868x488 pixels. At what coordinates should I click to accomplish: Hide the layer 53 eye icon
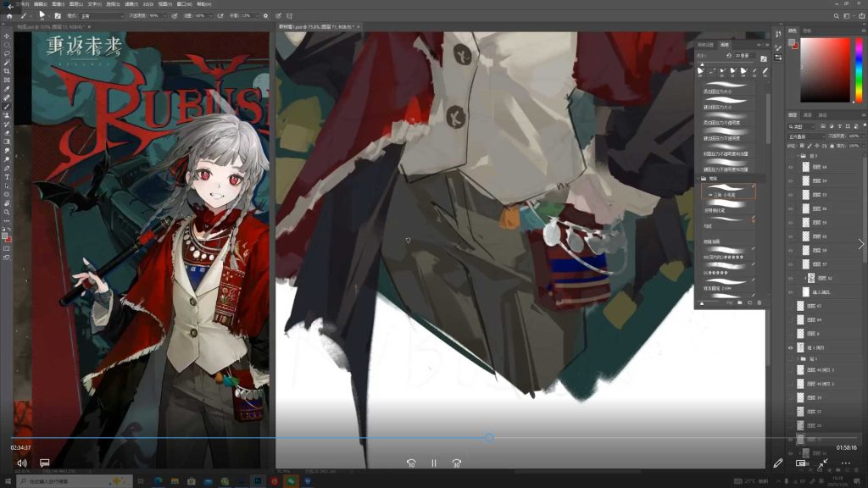point(791,195)
